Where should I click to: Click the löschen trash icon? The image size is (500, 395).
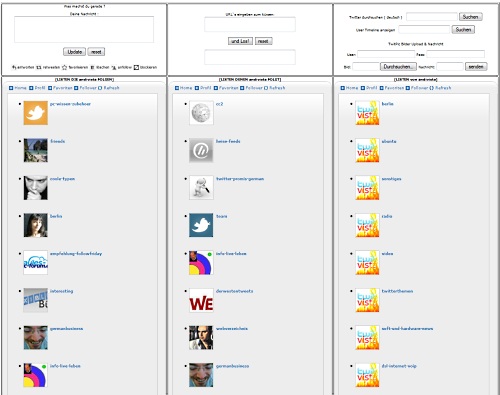click(x=93, y=67)
